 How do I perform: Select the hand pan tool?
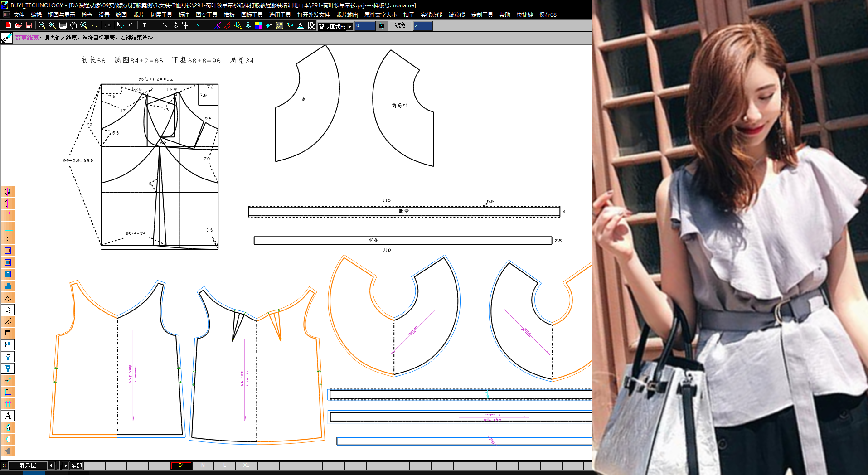tap(73, 25)
